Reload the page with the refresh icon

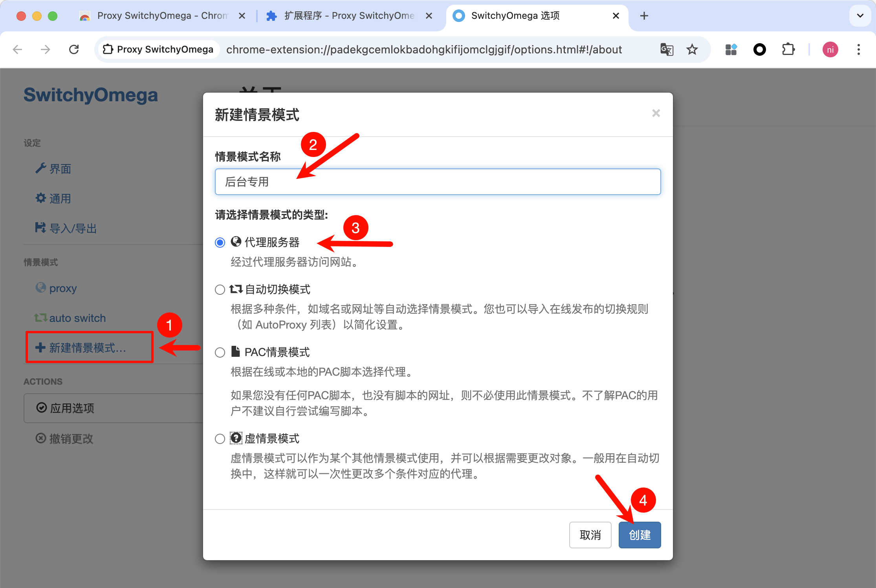pyautogui.click(x=74, y=49)
